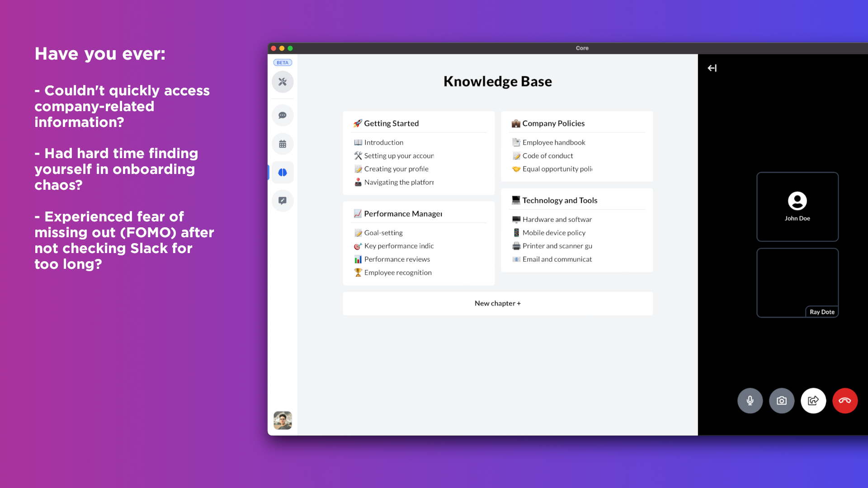Open the Company Policies chapter
This screenshot has height=488, width=868.
point(548,123)
